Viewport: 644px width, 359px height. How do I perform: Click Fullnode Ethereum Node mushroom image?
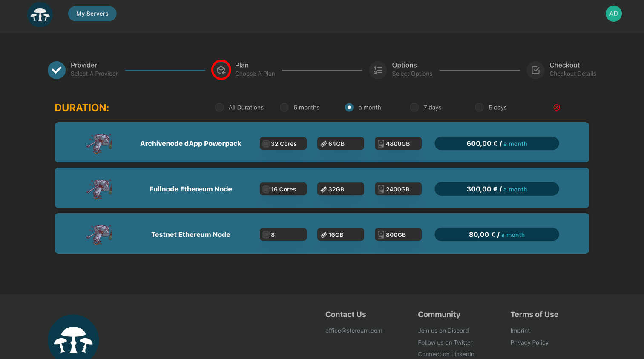[x=100, y=189]
